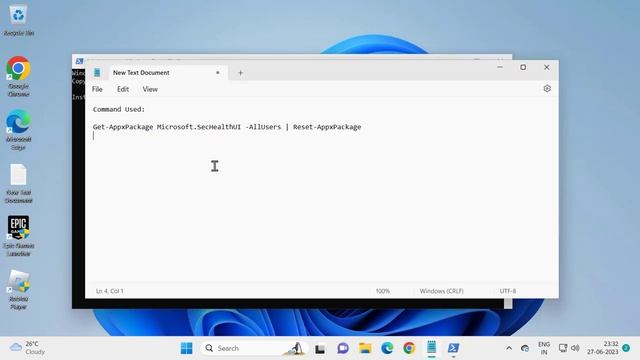Screen dimensions: 640x360
Task: Open Recycle Bin desktop icon
Action: click(x=18, y=20)
